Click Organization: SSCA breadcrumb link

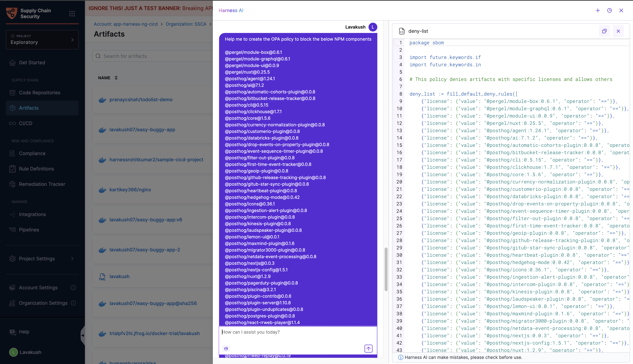(x=186, y=24)
